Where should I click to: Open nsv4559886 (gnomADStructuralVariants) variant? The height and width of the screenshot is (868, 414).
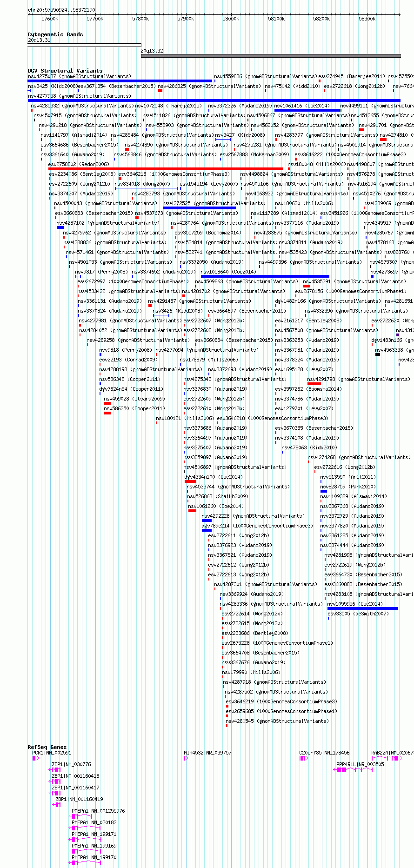tap(266, 76)
